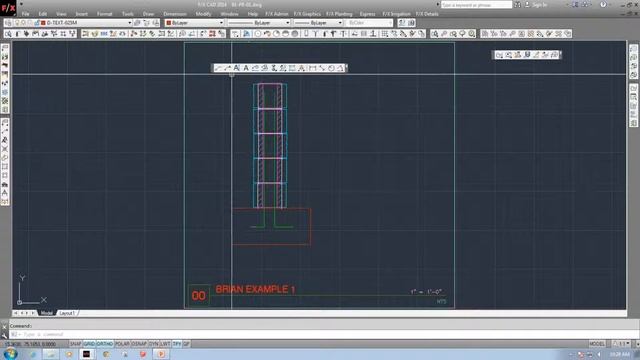
Task: Expand the ByLayer color dropdown
Action: [x=221, y=23]
